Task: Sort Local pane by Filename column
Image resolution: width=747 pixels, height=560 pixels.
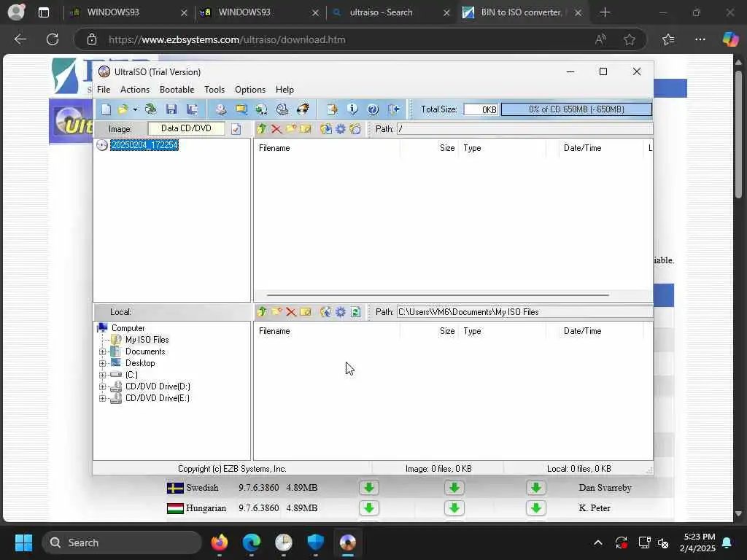Action: [274, 331]
